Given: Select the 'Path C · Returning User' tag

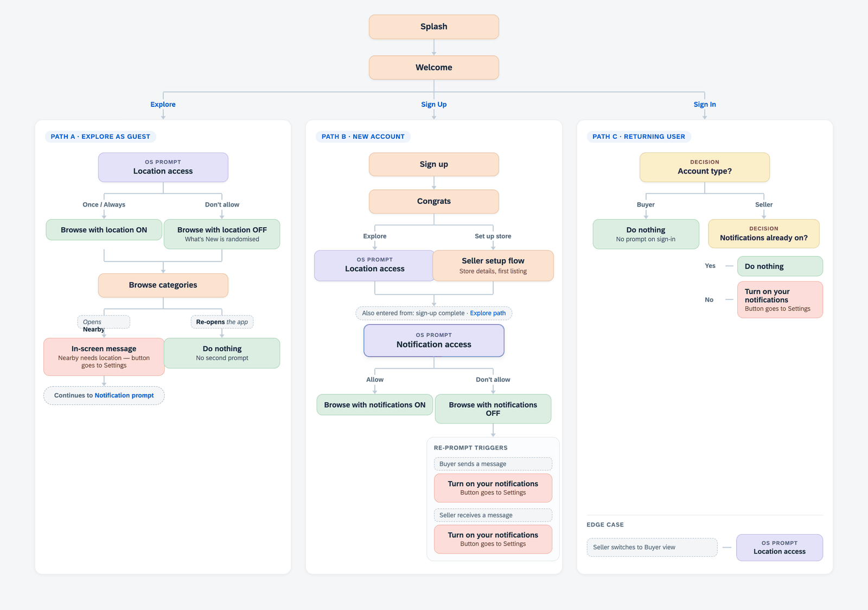Looking at the screenshot, I should click(639, 137).
